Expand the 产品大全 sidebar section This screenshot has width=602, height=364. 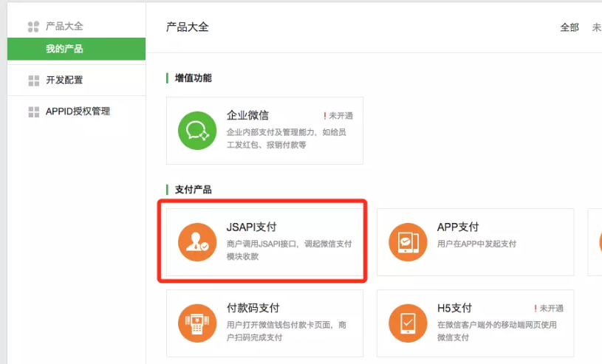tap(64, 27)
